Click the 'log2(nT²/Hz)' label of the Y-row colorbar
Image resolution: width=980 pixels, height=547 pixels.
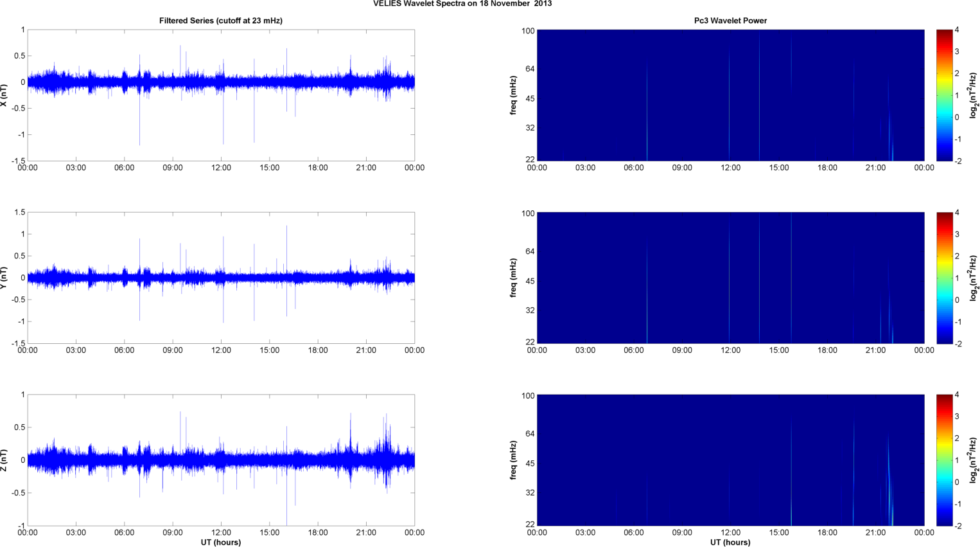[x=974, y=278]
